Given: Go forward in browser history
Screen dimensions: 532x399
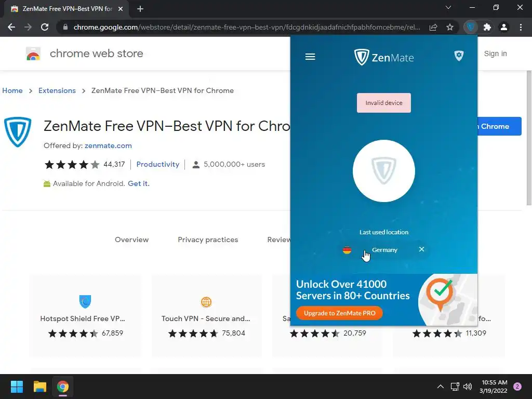Looking at the screenshot, I should 28,27.
